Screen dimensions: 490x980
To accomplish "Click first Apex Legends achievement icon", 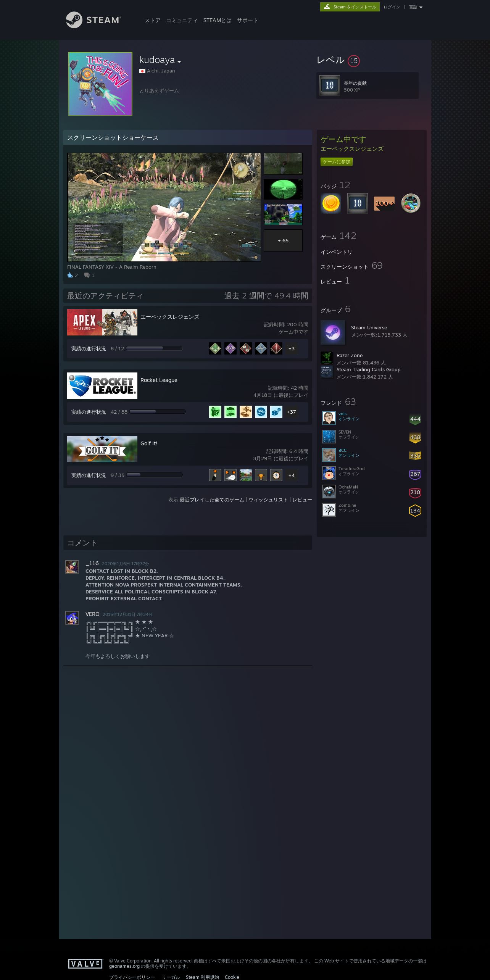I will [x=215, y=348].
